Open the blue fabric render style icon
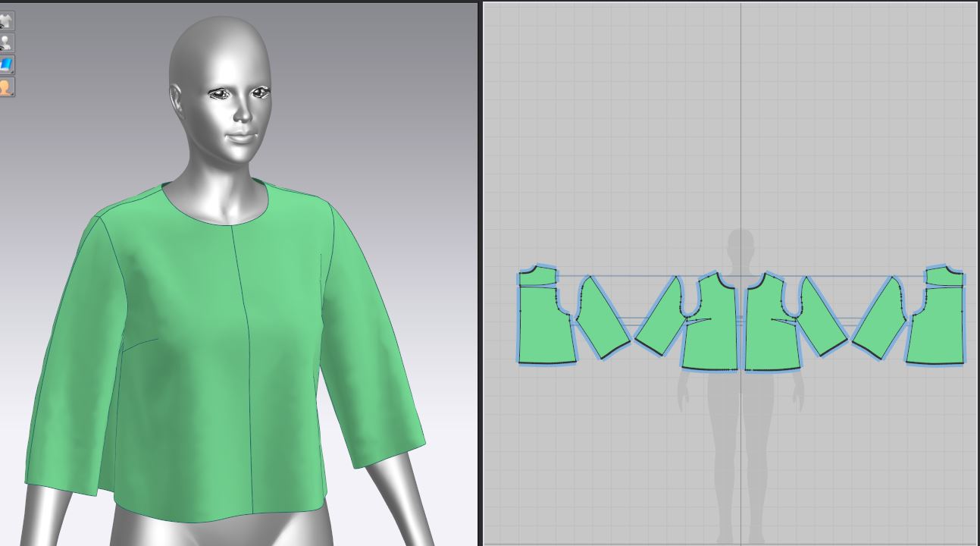980x546 pixels. tap(6, 64)
